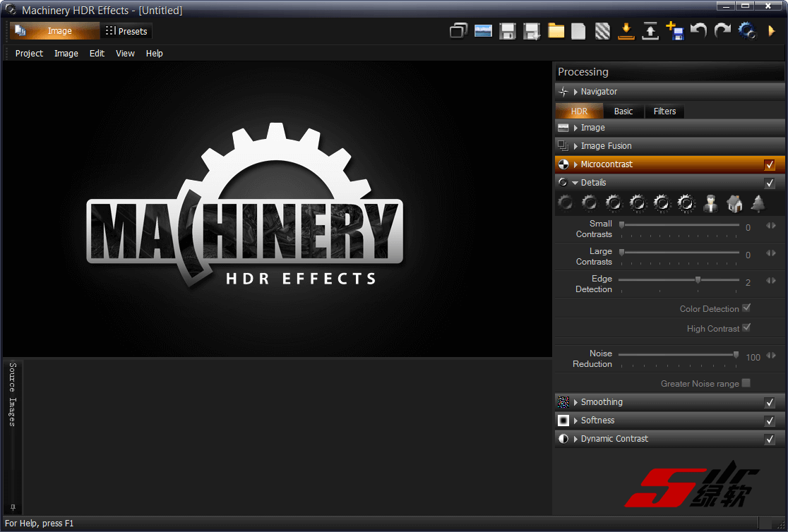Click the redo arrow icon
The width and height of the screenshot is (788, 532).
pos(722,31)
